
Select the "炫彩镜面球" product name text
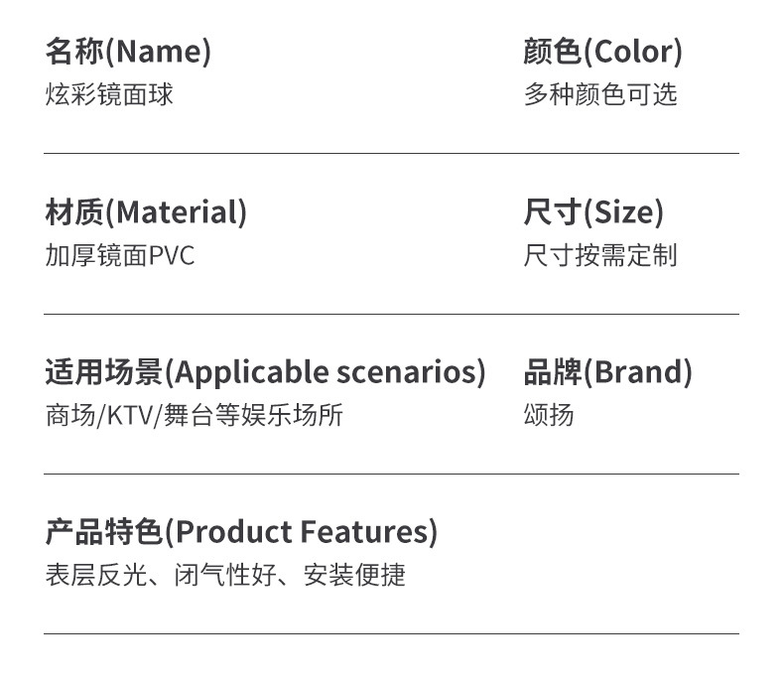[x=109, y=95]
